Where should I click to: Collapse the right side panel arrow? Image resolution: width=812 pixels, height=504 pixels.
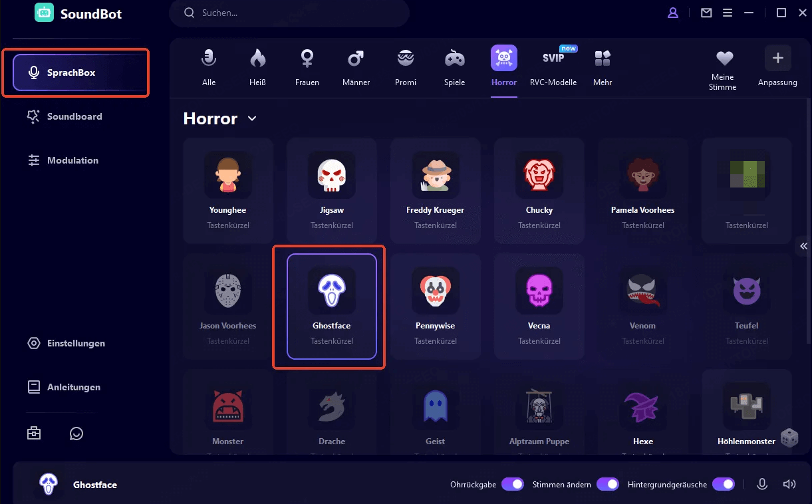pos(803,246)
